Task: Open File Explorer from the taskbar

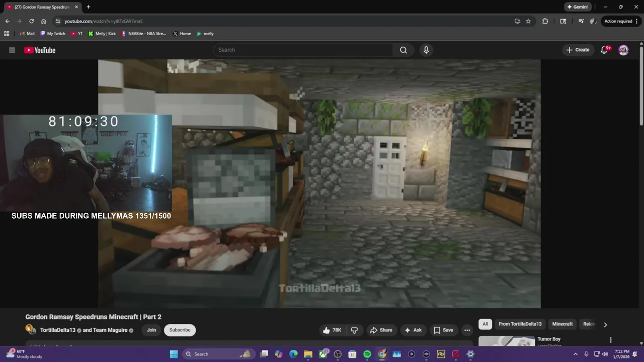Action: click(x=308, y=354)
